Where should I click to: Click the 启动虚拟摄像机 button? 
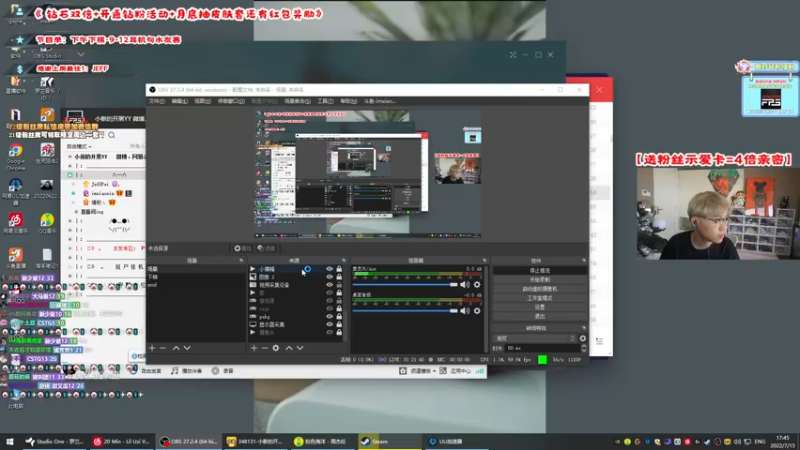tap(540, 289)
